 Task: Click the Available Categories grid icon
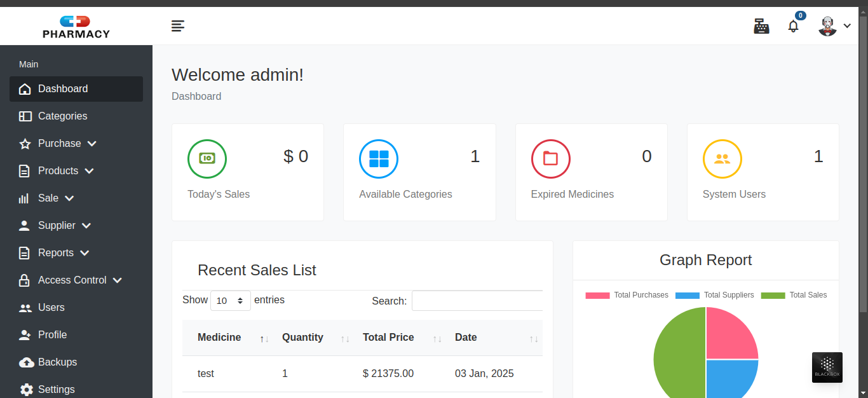pyautogui.click(x=379, y=158)
